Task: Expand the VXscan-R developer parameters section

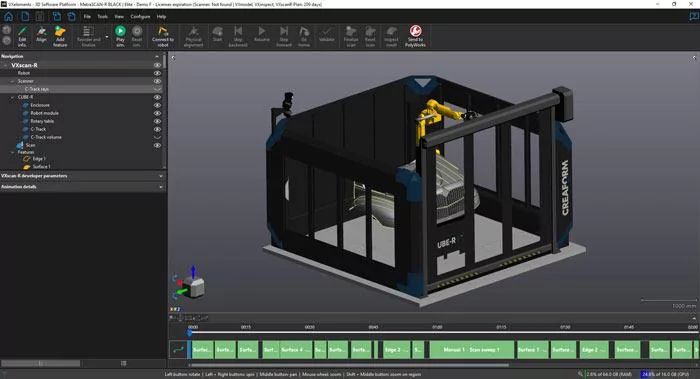Action: (x=82, y=176)
